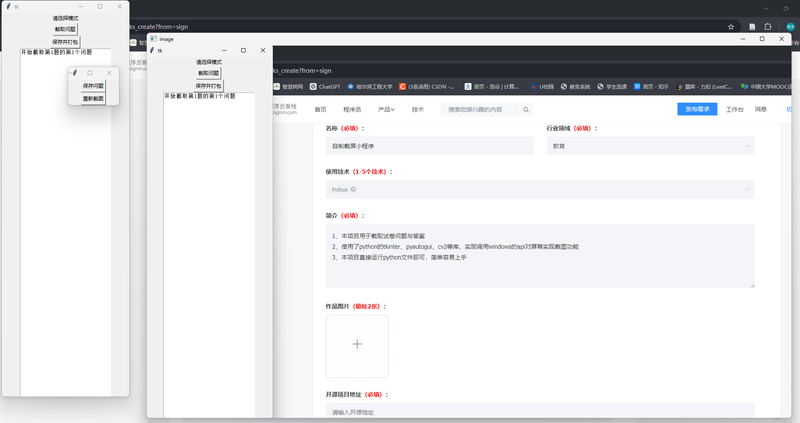Open the 哈尔滨工程大学 bookmark
800x423 pixels.
pos(370,87)
